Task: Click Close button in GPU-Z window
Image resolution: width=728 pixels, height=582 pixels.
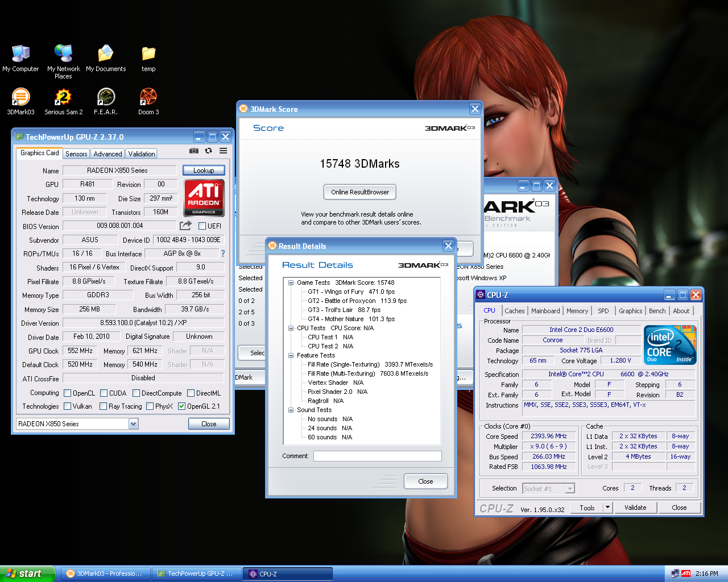Action: click(x=209, y=424)
